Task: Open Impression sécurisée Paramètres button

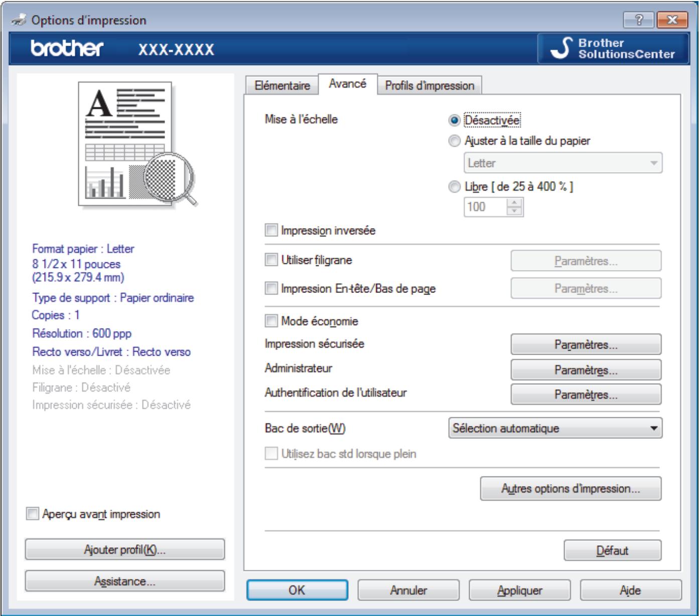Action: [586, 345]
